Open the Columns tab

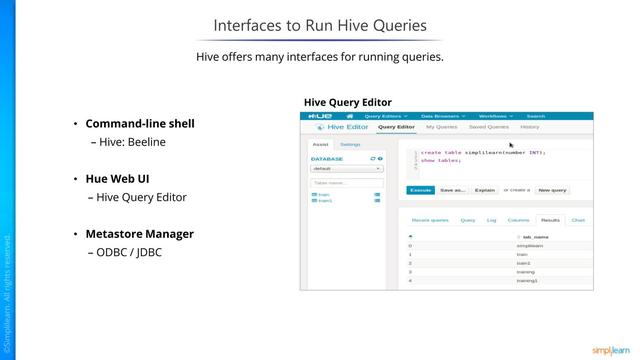[x=518, y=220]
